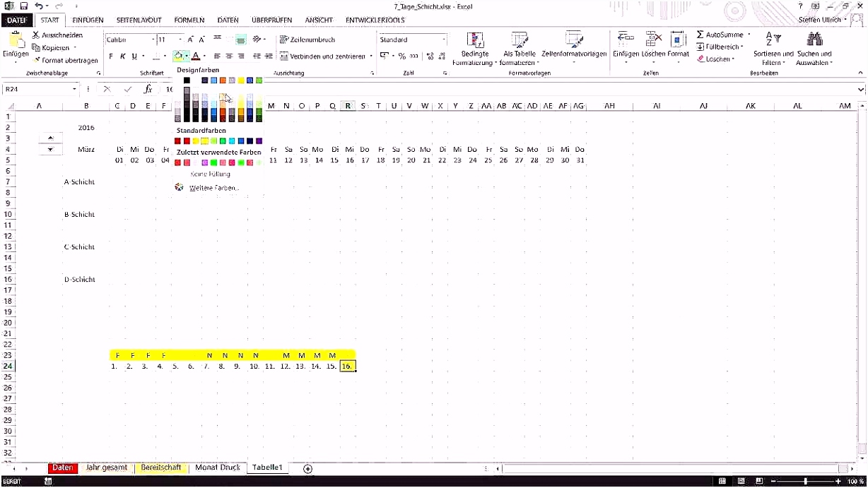Click the spinner down arrow in column A
Screen dimensions: 868x488
point(50,150)
